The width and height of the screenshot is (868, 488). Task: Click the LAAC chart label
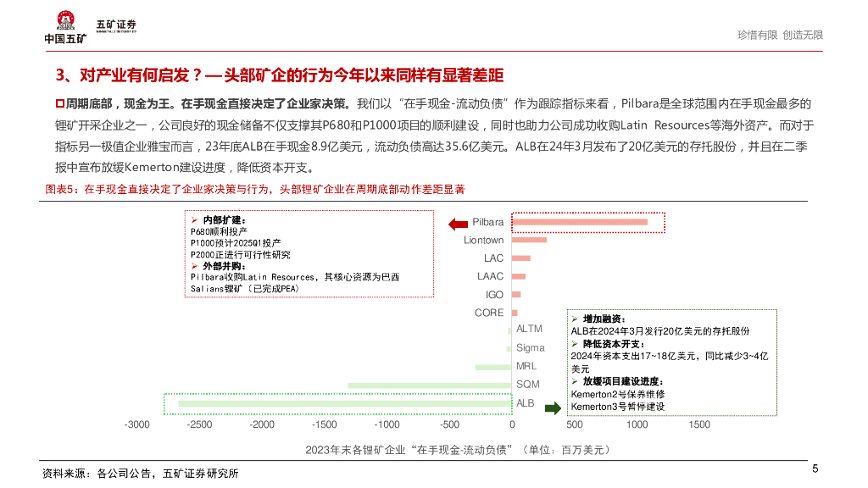490,276
